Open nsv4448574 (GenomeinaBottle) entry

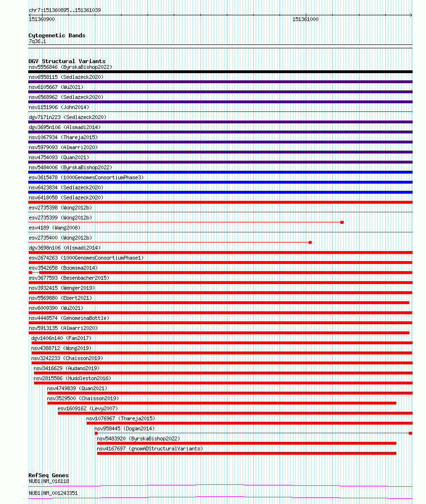tap(69, 318)
